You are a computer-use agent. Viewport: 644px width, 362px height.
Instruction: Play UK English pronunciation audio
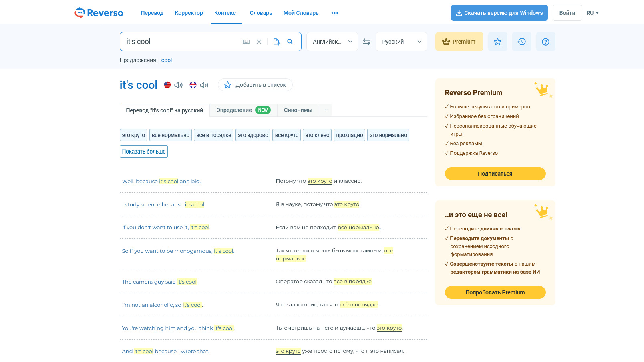(x=204, y=85)
